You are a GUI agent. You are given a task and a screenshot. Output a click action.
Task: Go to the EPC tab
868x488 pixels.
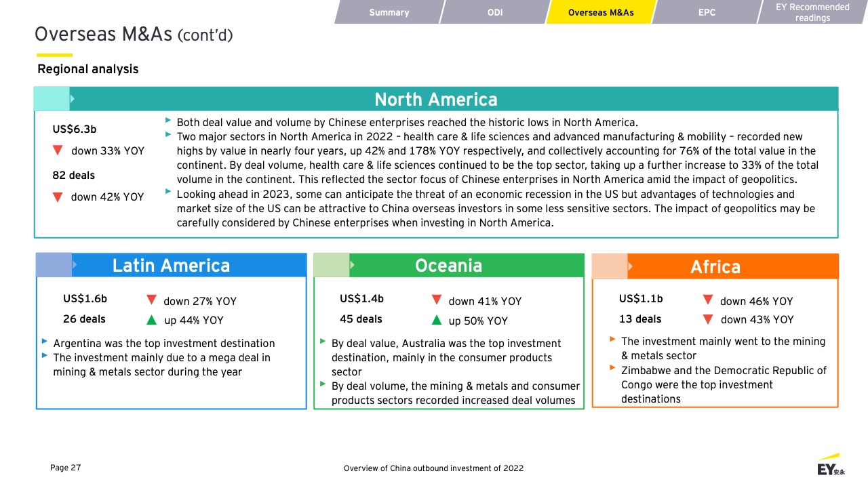[x=707, y=12]
